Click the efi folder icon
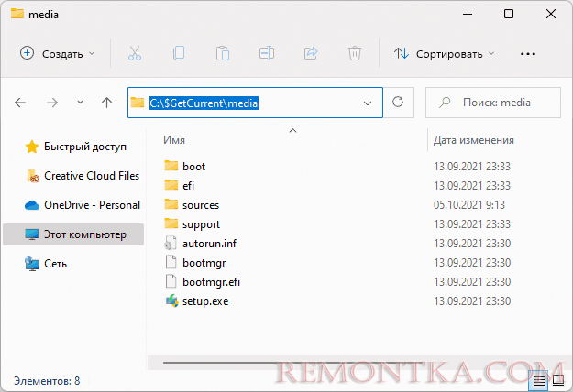The image size is (573, 392). coord(171,185)
